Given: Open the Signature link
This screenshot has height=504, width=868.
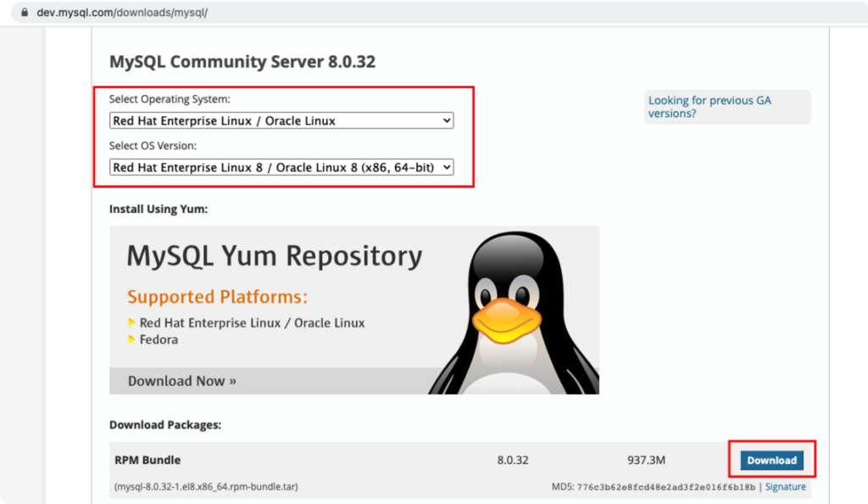Looking at the screenshot, I should click(785, 487).
